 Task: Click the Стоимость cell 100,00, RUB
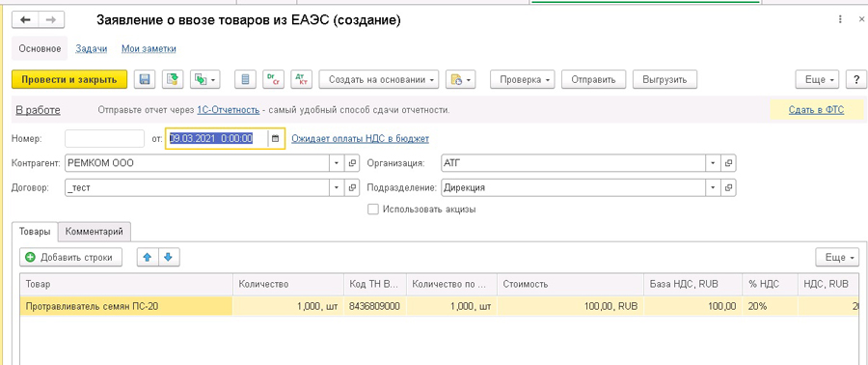570,306
